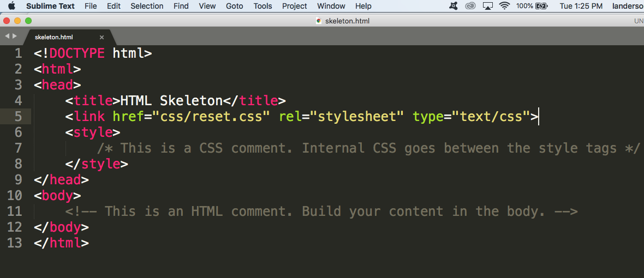
Task: Click line number 13 in the gutter
Action: pos(14,243)
